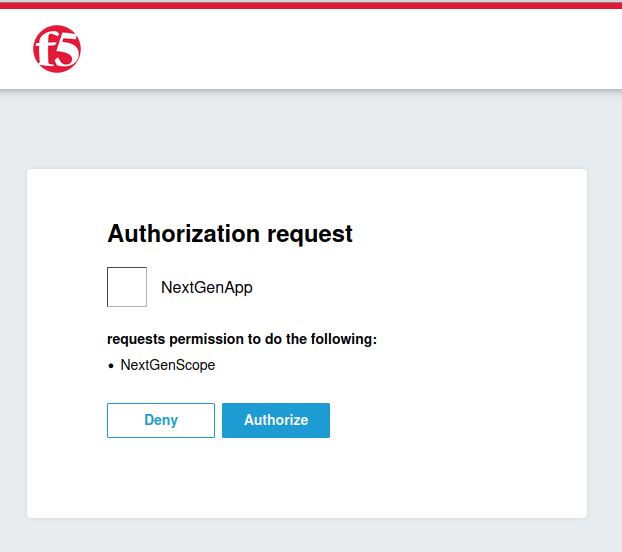Viewport: 622px width, 552px height.
Task: Click gray background left of the card
Action: pos(13,340)
